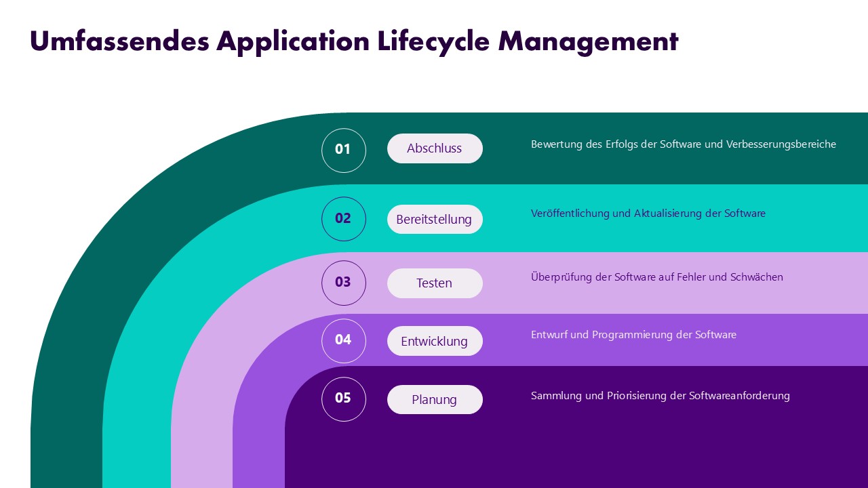
Task: Click the Planung pill label
Action: [x=435, y=399]
